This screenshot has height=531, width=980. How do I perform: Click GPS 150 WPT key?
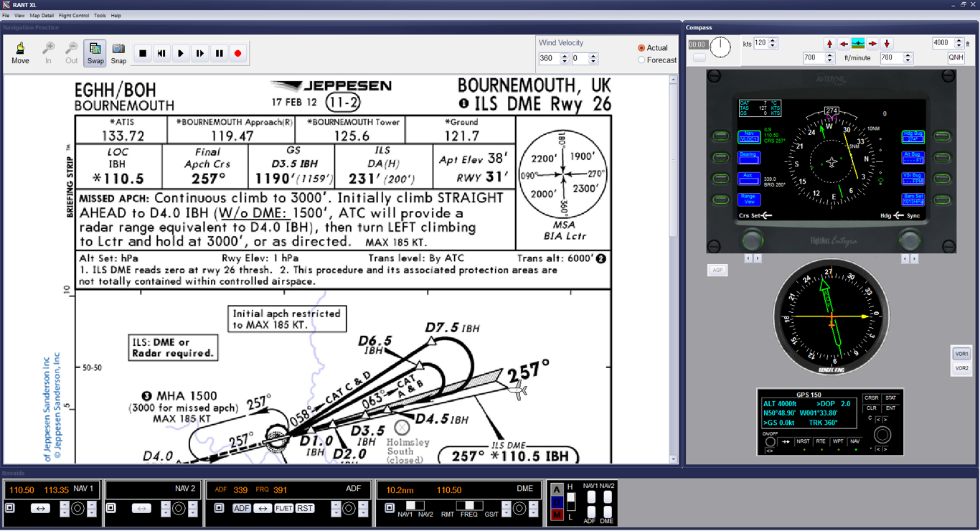coord(838,441)
